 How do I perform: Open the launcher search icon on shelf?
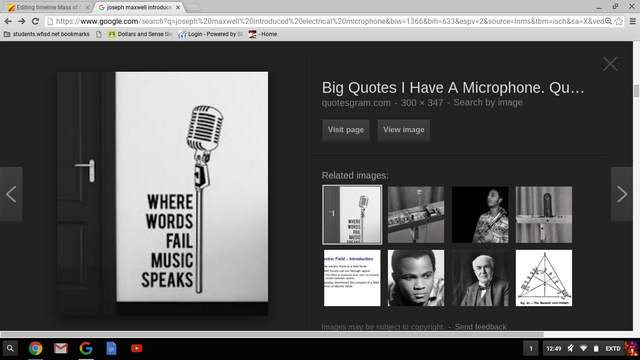(10, 349)
